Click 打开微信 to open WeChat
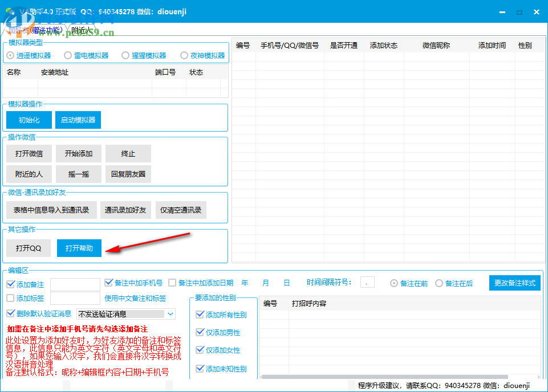This screenshot has width=548, height=392. (x=29, y=153)
